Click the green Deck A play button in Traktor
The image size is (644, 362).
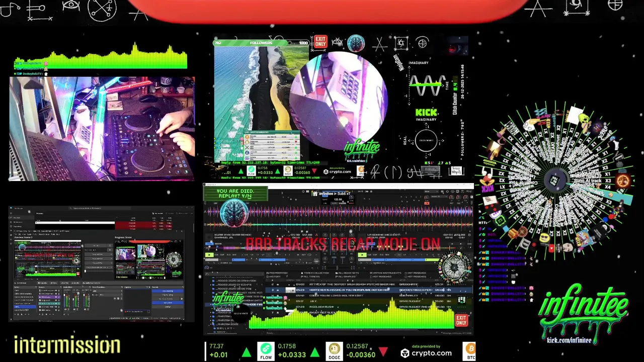click(209, 255)
